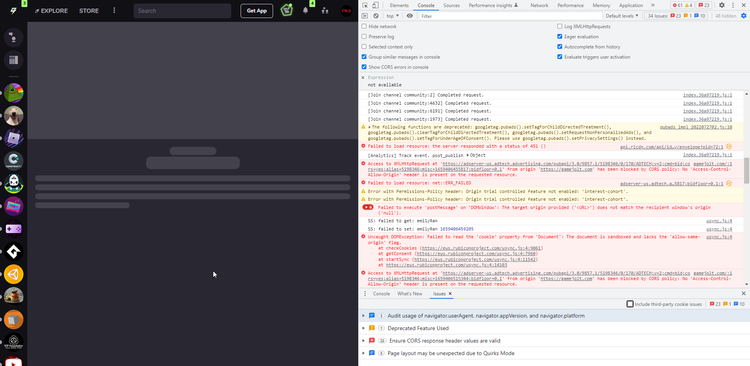This screenshot has height=366, width=750.
Task: Switch to the Sources tab
Action: pos(451,5)
